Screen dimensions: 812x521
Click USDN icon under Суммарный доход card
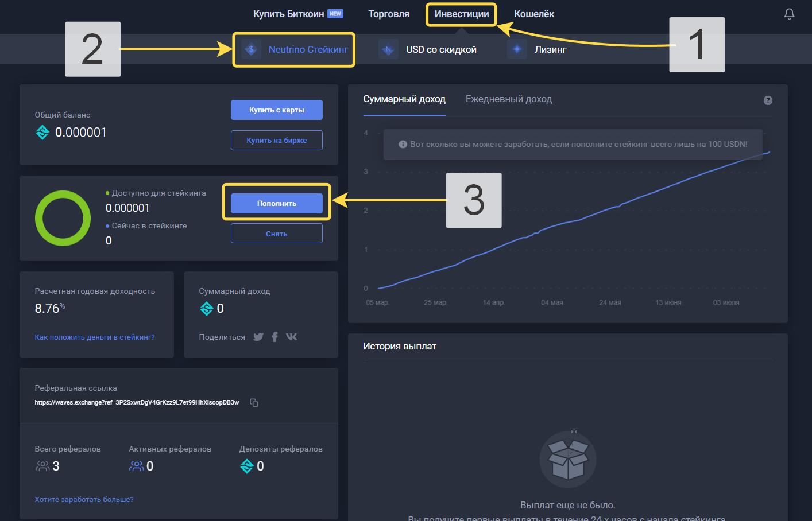coord(207,309)
